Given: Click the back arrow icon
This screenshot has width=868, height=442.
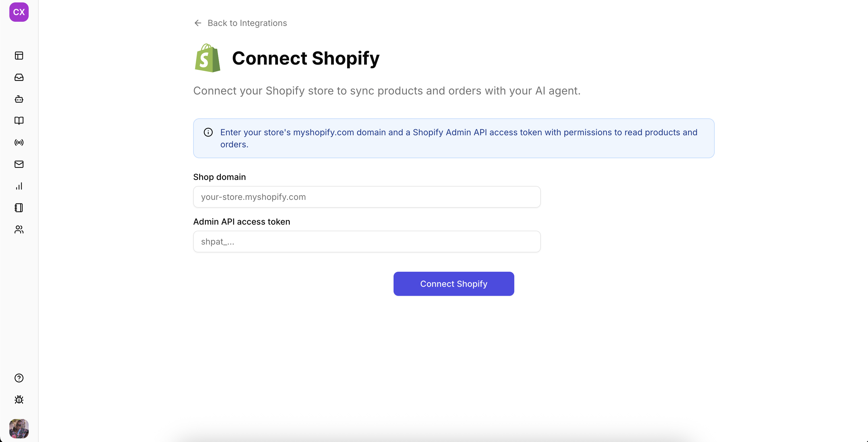Looking at the screenshot, I should (x=197, y=23).
